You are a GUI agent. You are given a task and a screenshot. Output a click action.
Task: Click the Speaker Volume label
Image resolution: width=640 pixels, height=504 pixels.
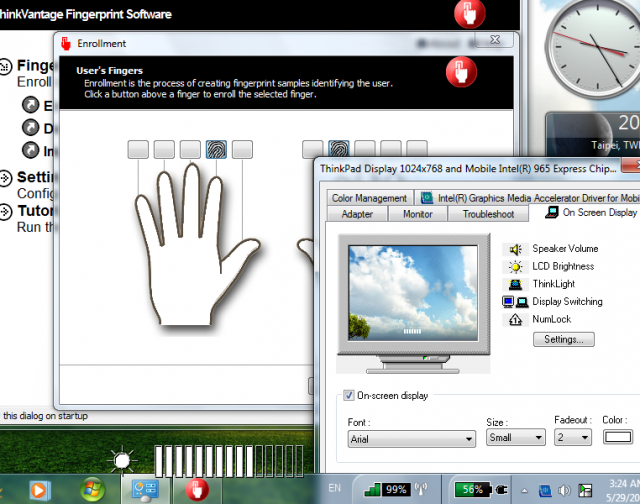565,249
